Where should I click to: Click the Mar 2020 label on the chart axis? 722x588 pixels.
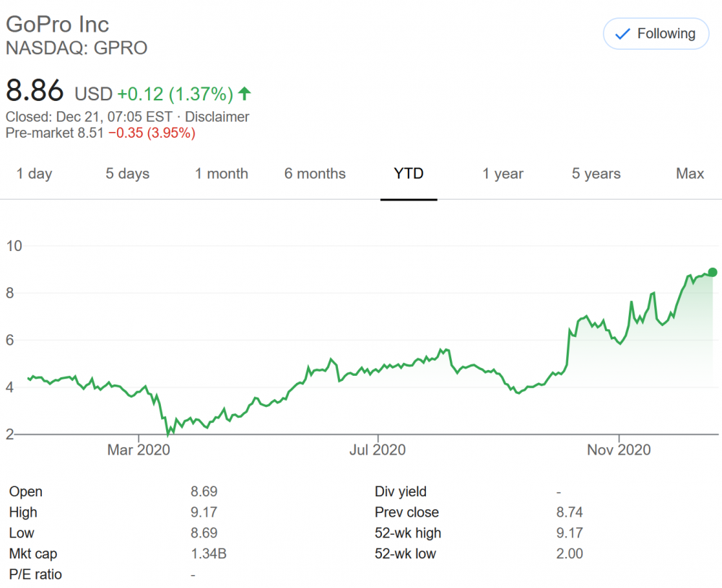[x=138, y=450]
